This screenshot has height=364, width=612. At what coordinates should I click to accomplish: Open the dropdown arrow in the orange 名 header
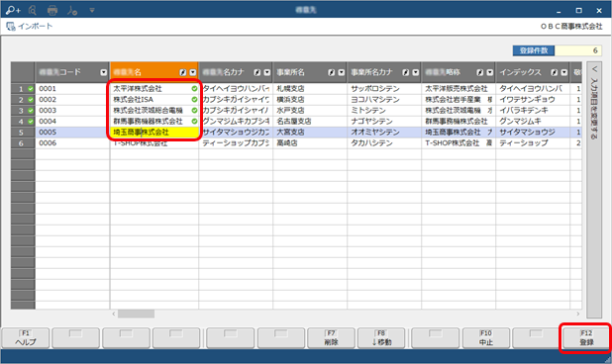click(x=193, y=72)
